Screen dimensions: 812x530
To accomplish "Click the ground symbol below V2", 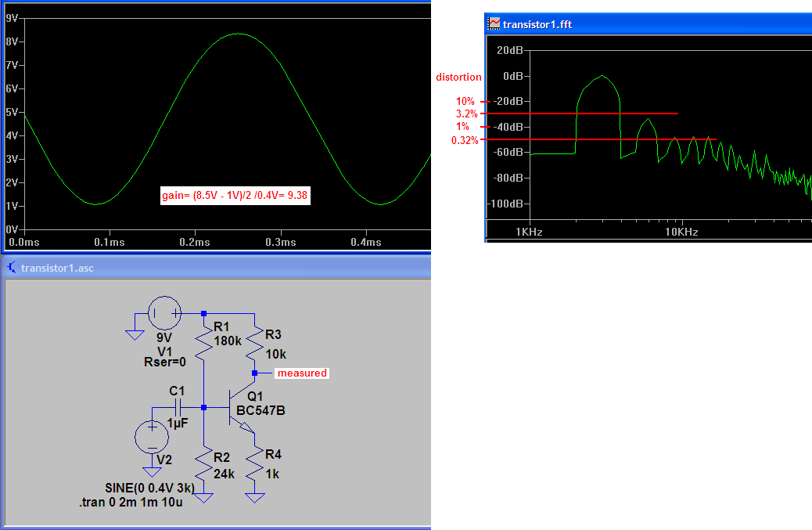I will click(152, 471).
